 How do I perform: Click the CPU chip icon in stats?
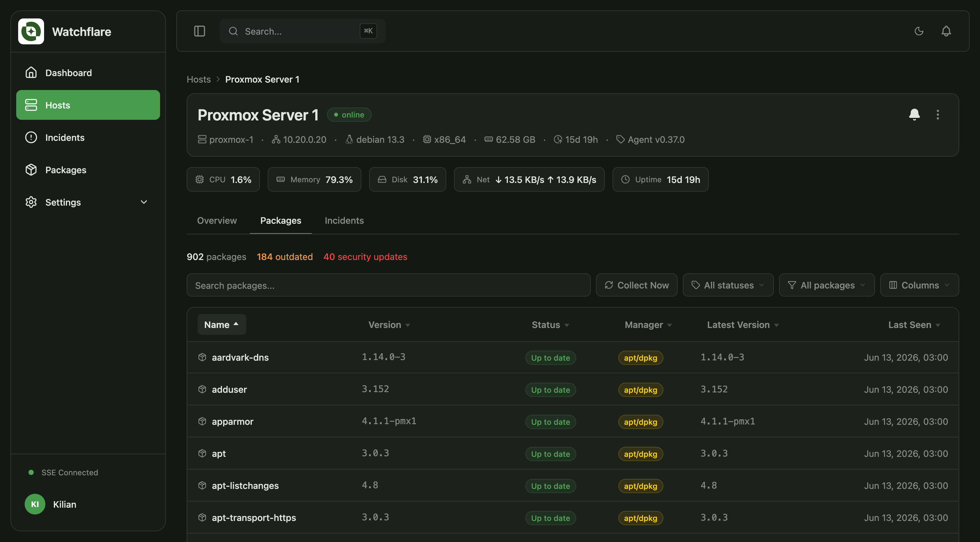pyautogui.click(x=199, y=179)
